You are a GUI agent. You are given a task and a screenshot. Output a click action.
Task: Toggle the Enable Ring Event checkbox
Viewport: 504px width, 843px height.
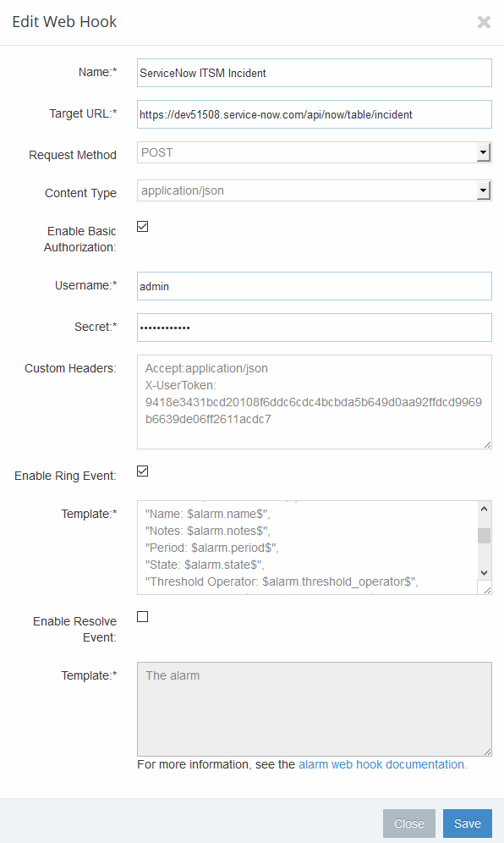coord(142,471)
